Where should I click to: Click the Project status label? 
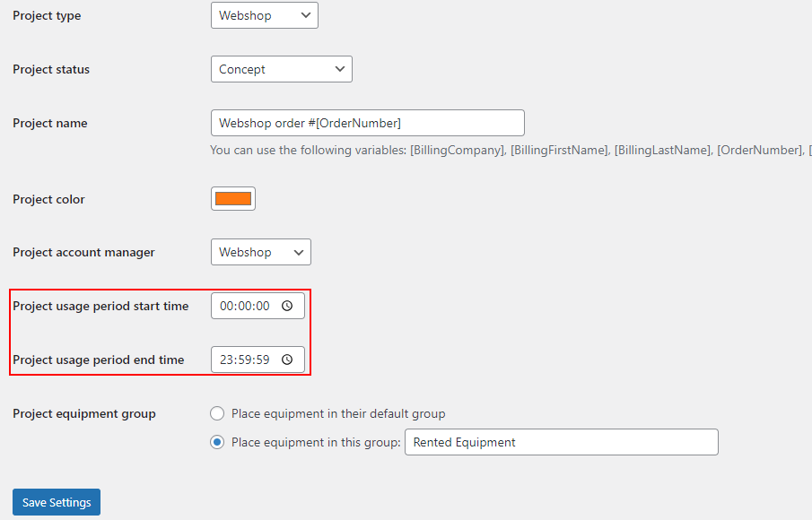tap(51, 69)
